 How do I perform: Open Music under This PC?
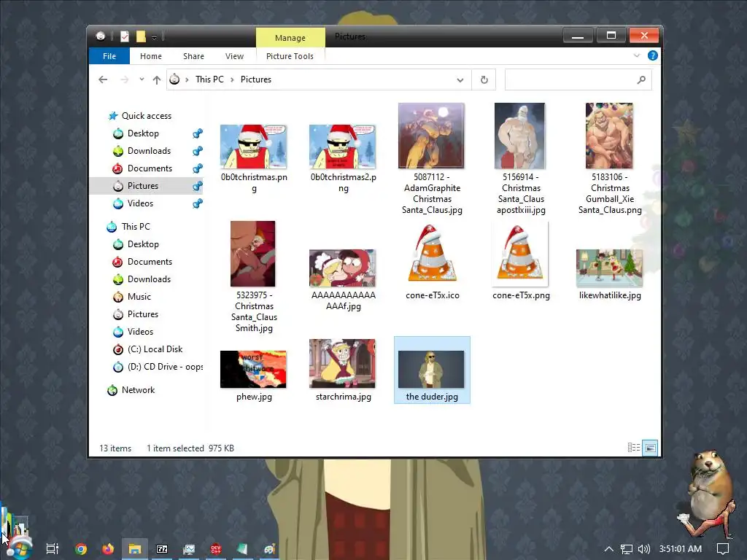click(x=139, y=297)
